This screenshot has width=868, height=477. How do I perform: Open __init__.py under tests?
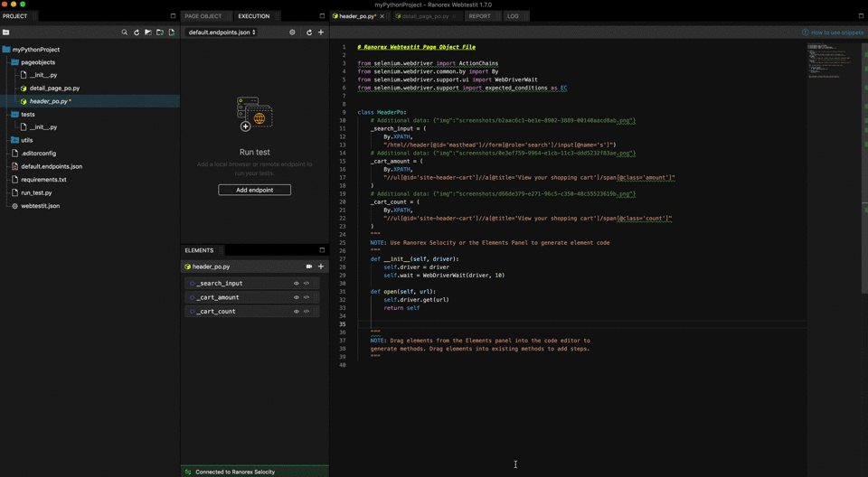43,127
